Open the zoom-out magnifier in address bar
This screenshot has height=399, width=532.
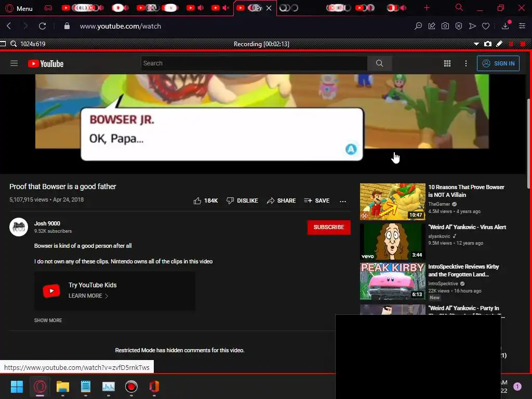(418, 26)
